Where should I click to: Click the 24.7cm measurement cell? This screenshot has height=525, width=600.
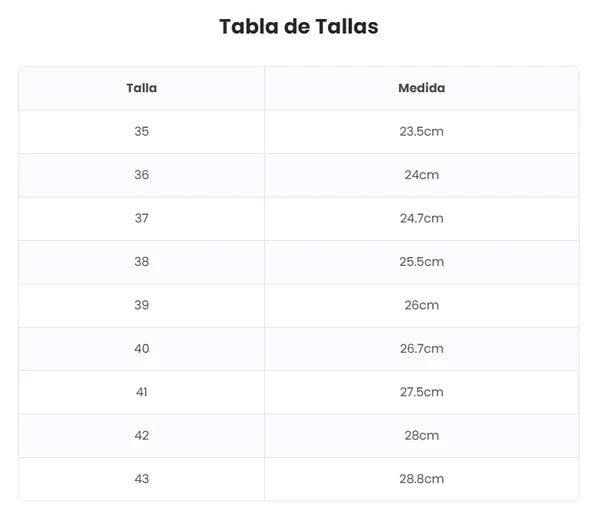point(421,218)
